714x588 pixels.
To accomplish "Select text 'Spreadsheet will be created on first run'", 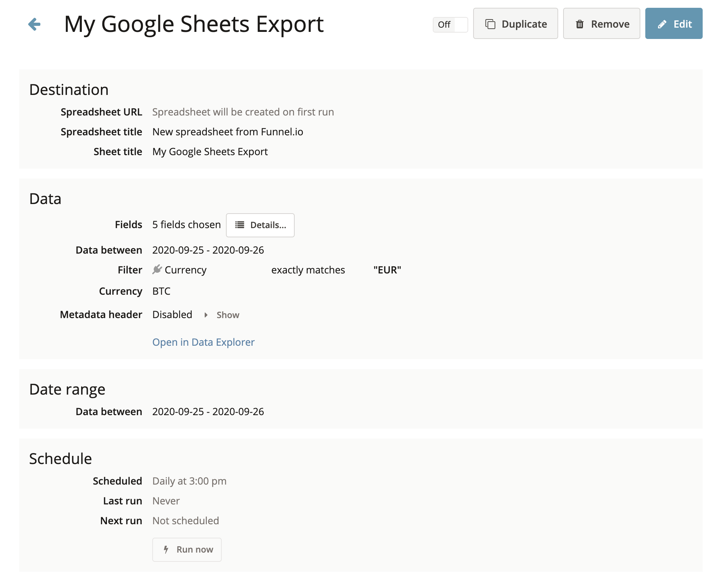I will pyautogui.click(x=243, y=112).
